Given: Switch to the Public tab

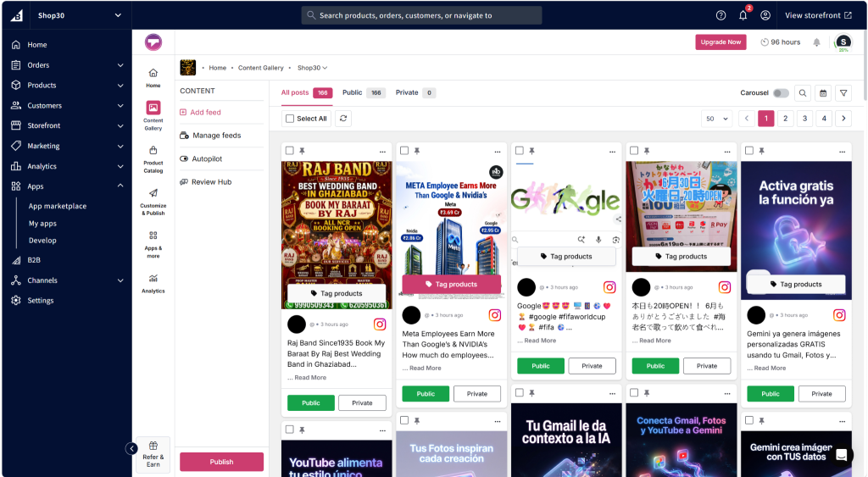Looking at the screenshot, I should (x=363, y=93).
